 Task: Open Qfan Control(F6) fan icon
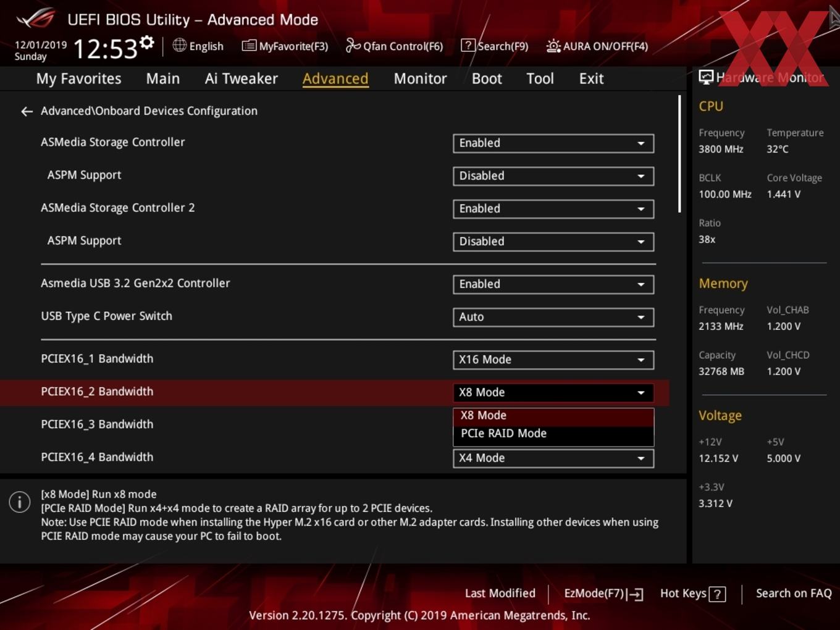pyautogui.click(x=353, y=45)
